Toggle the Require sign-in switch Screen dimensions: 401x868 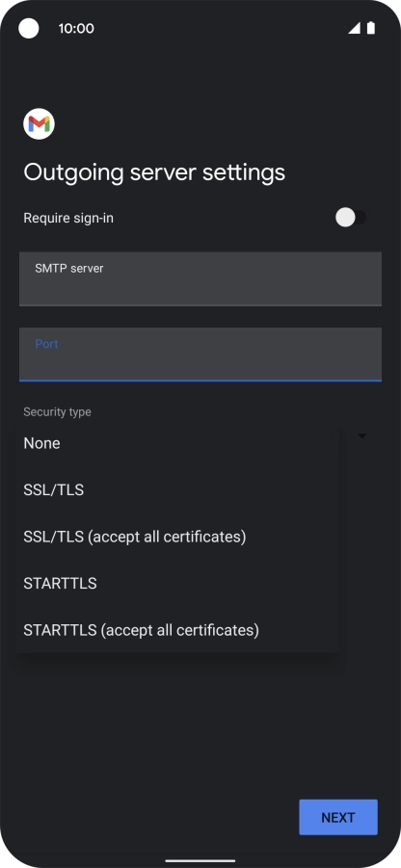pyautogui.click(x=351, y=218)
